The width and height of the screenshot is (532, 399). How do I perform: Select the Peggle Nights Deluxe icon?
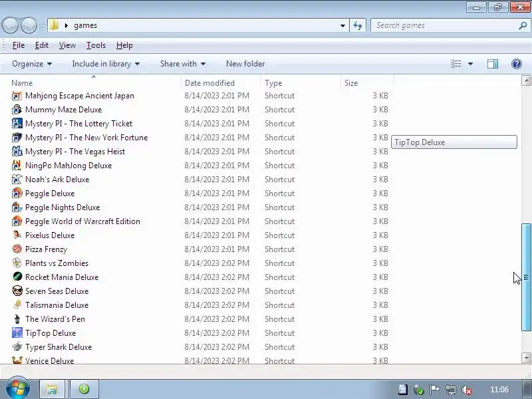click(x=17, y=207)
